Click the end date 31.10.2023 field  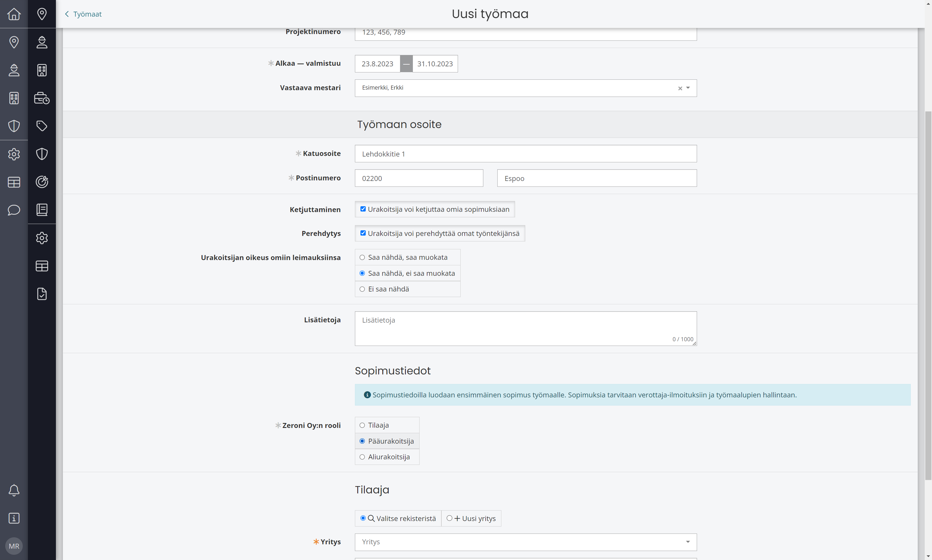[x=435, y=64]
